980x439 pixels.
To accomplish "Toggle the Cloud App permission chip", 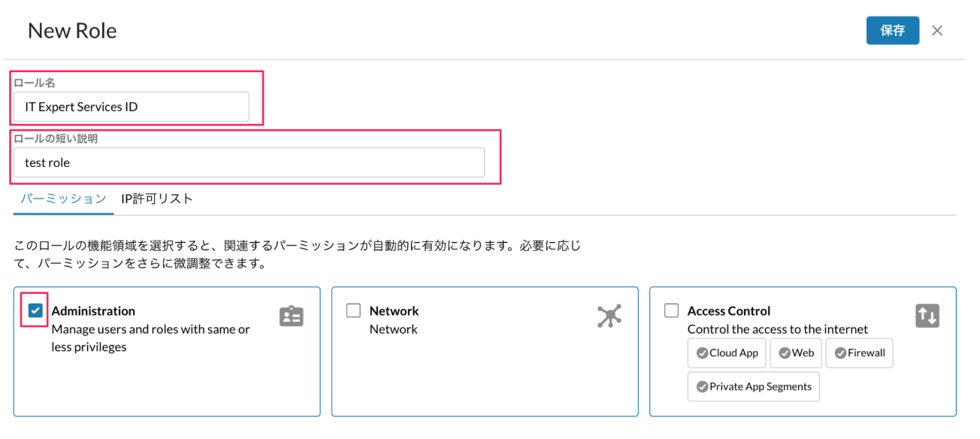I will coord(727,353).
